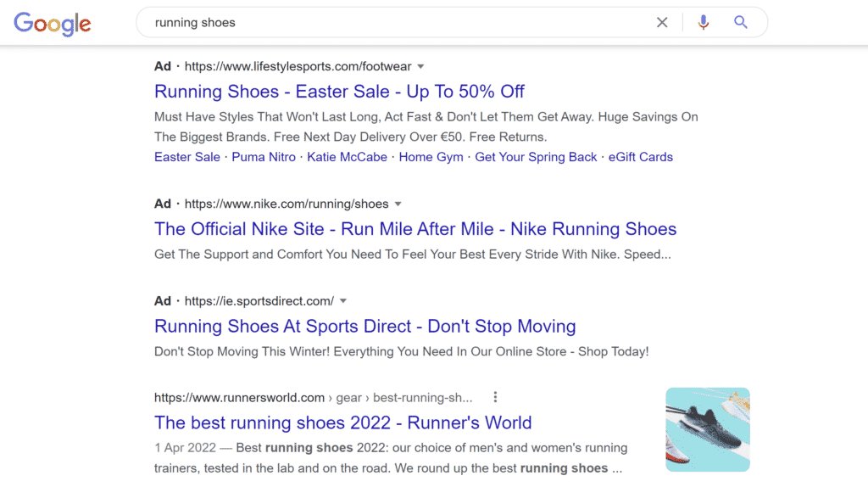Click the eGift Cards sitelink
868x498 pixels.
[x=641, y=157]
